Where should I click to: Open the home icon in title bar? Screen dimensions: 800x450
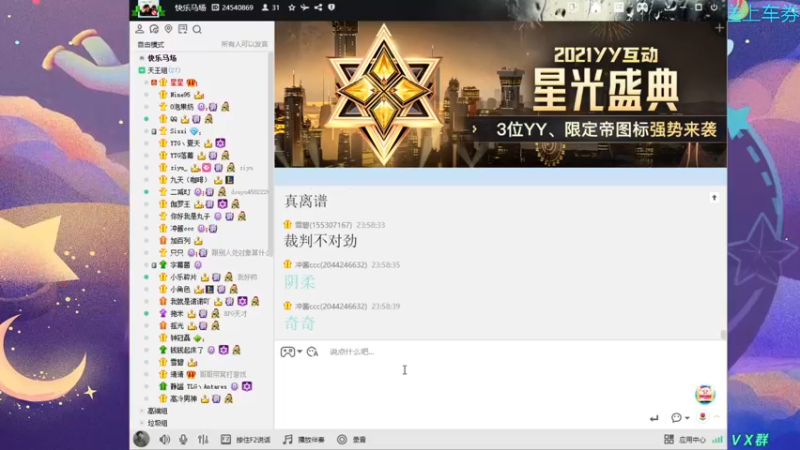(595, 8)
